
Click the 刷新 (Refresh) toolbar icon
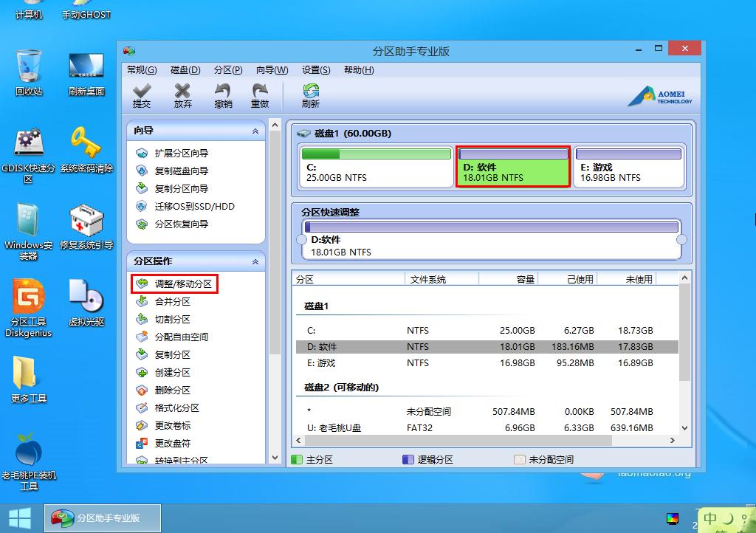(310, 95)
